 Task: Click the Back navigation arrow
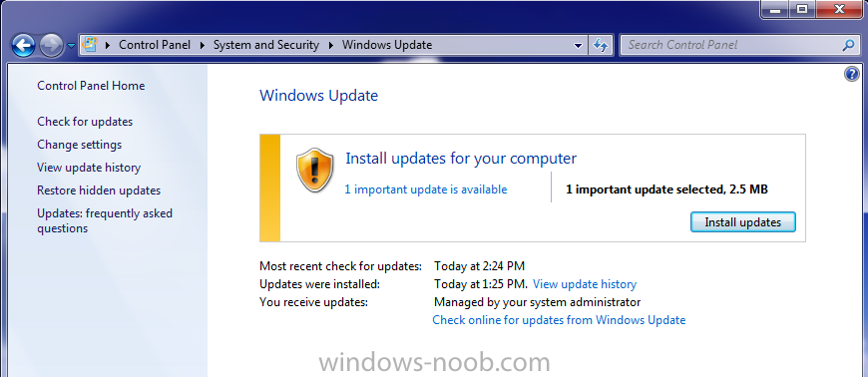(23, 46)
